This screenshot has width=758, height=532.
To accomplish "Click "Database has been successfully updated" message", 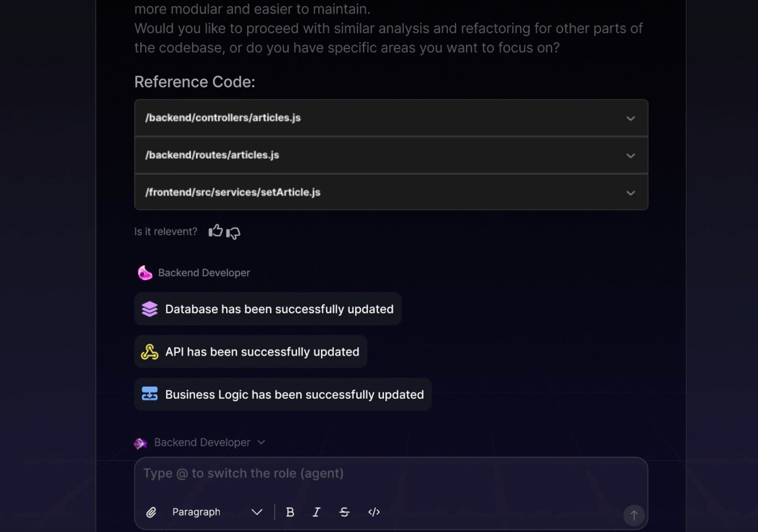I will [279, 309].
